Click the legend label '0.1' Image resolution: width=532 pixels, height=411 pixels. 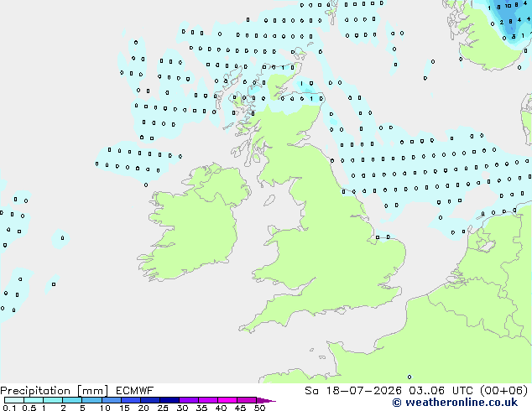click(9, 408)
